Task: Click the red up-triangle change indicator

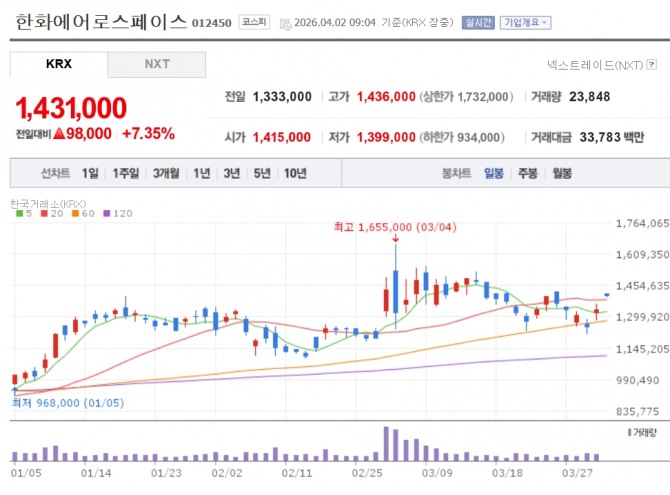Action: [x=59, y=134]
